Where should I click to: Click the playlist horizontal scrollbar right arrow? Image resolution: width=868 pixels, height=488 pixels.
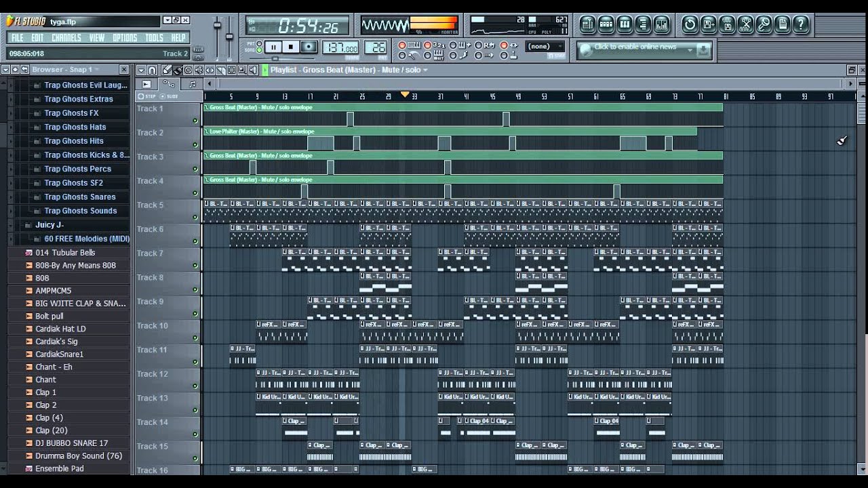(x=852, y=84)
